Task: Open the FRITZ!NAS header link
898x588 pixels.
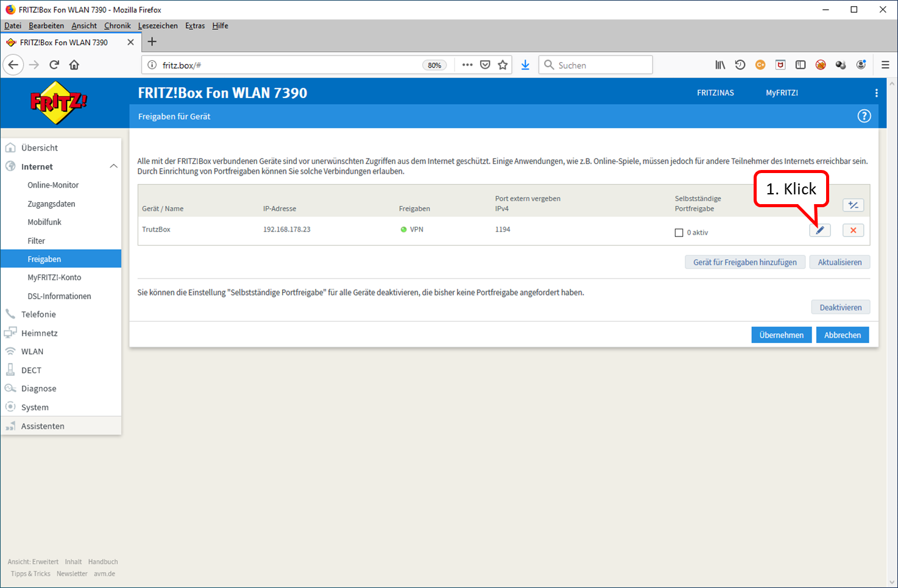Action: coord(715,93)
